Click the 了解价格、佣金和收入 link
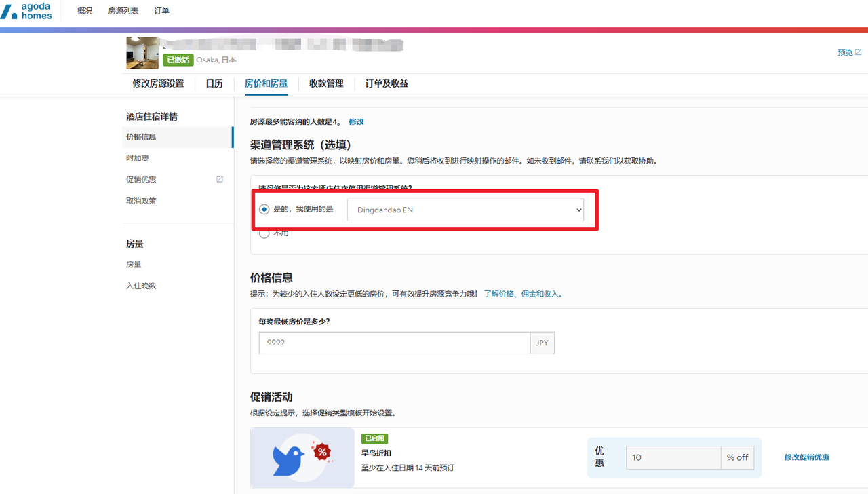 pyautogui.click(x=521, y=294)
